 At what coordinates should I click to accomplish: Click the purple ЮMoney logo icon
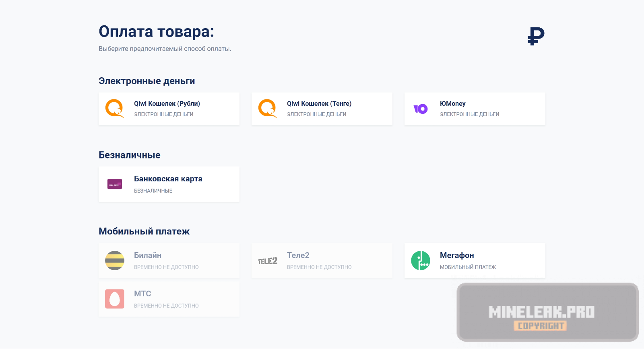coord(421,109)
